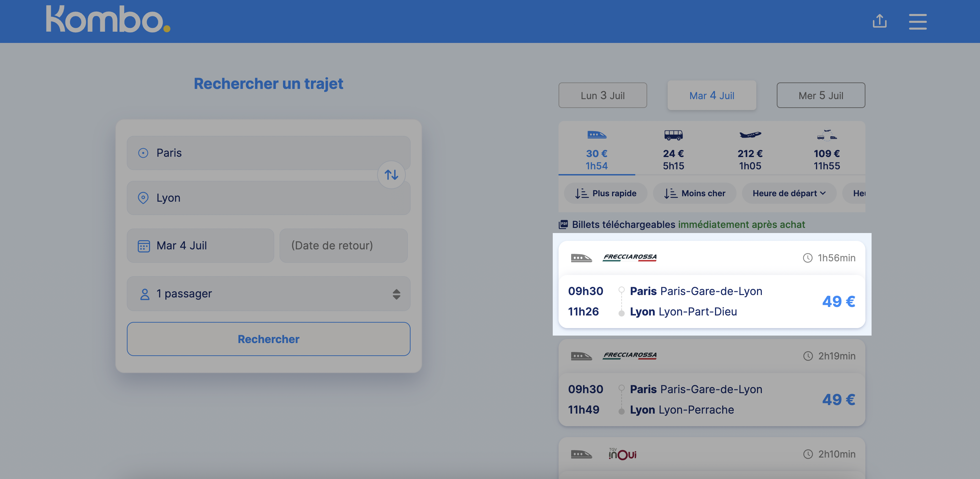Open Frecciarossa trip arriving Lyon-Part-Dieu
The image size is (980, 479).
click(x=711, y=301)
